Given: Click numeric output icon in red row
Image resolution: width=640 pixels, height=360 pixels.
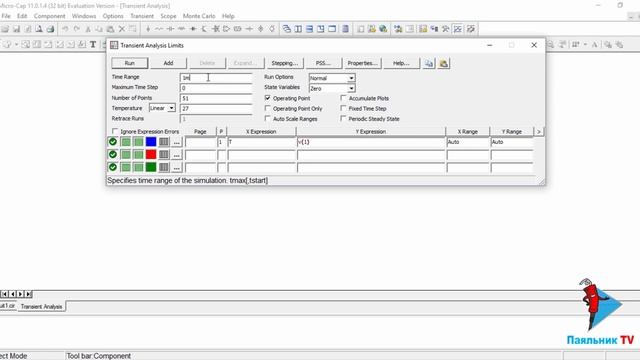Looking at the screenshot, I should [x=164, y=155].
